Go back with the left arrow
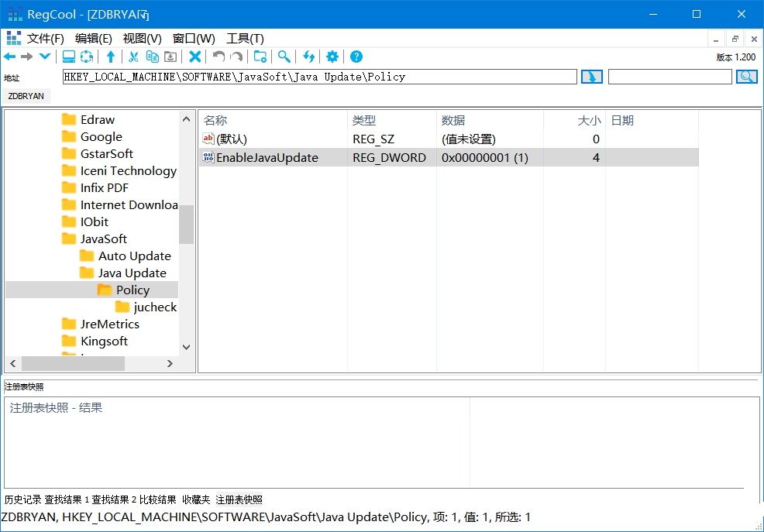Image resolution: width=764 pixels, height=532 pixels. [10, 57]
